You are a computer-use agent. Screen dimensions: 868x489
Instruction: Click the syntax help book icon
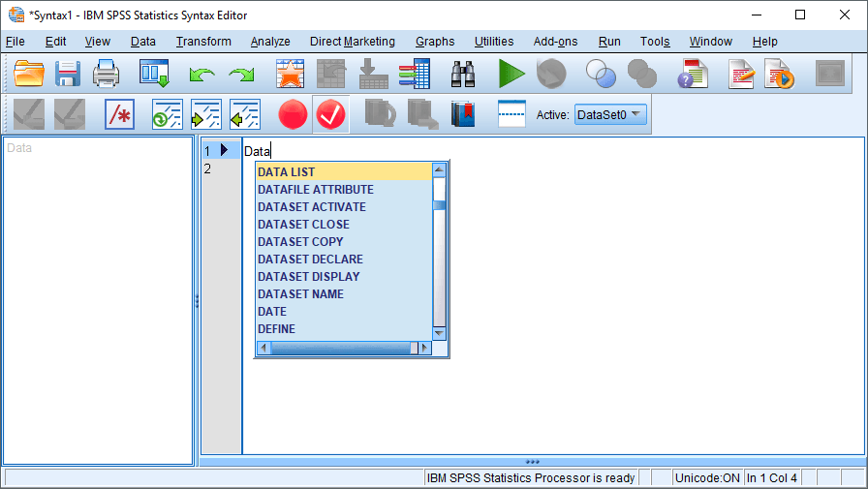click(464, 114)
